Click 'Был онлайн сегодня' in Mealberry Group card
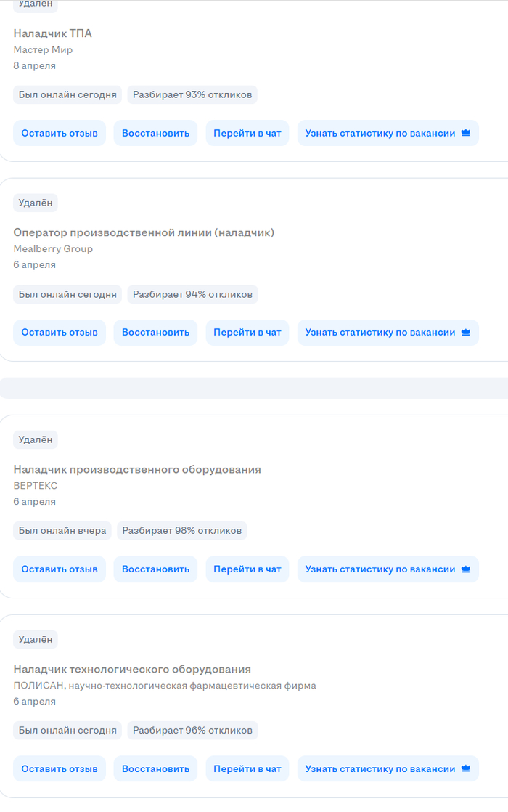 click(x=67, y=294)
